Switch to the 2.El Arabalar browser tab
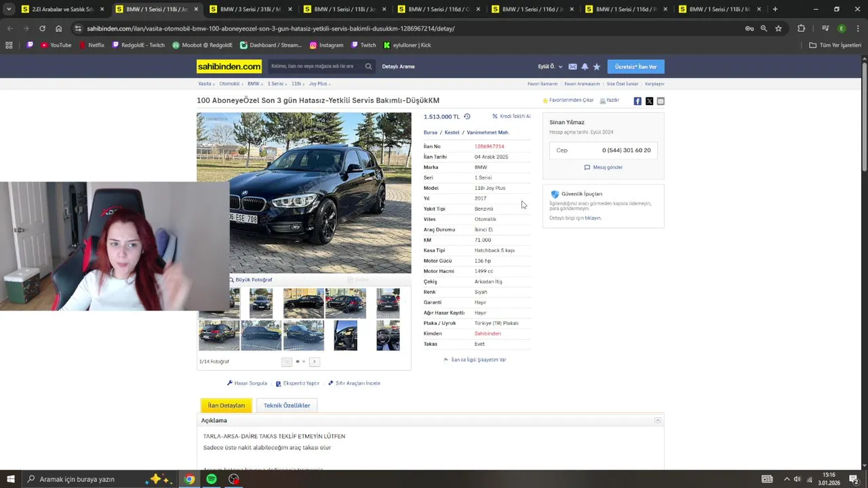 (x=62, y=9)
